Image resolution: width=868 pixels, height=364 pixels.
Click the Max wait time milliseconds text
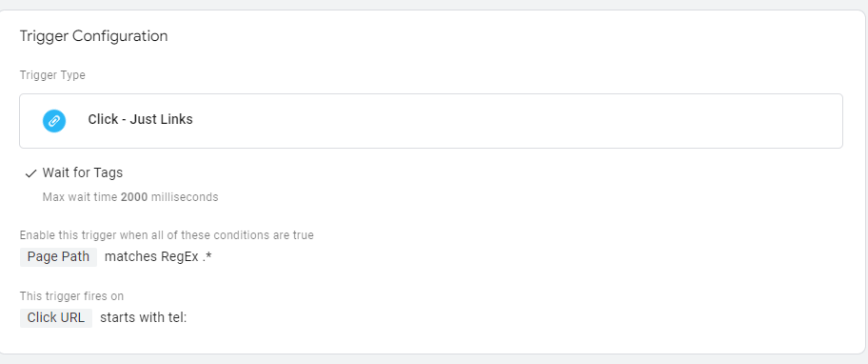point(130,197)
